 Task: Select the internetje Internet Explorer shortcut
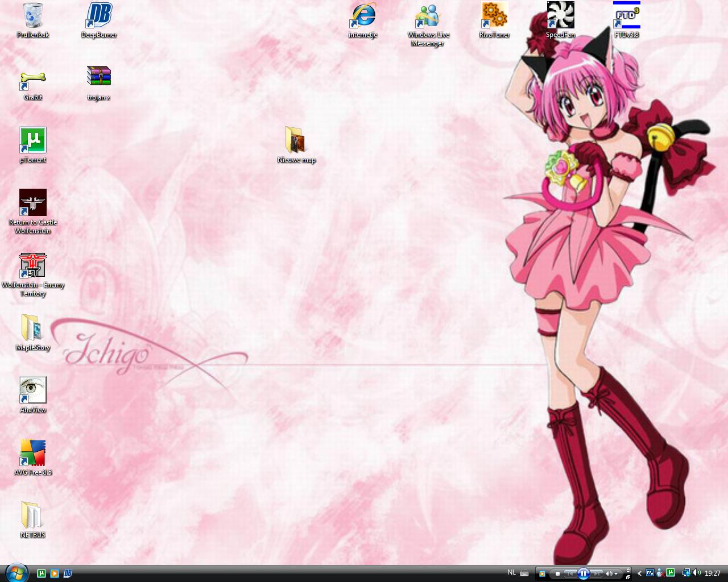(x=363, y=20)
